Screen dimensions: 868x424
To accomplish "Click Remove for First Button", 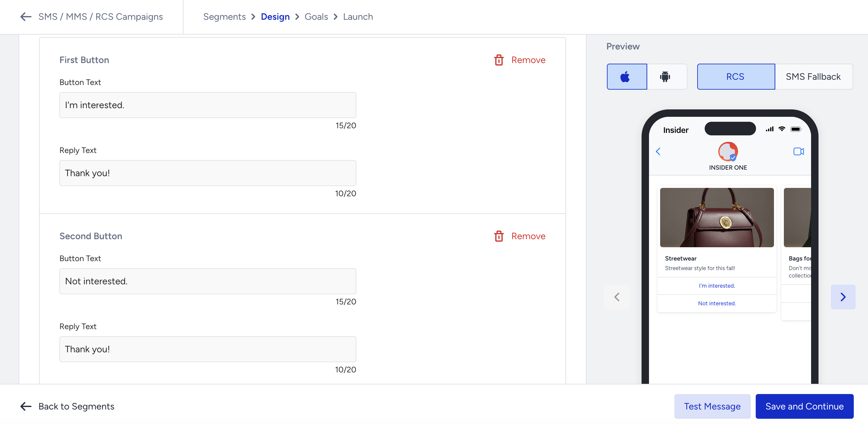I will (528, 60).
